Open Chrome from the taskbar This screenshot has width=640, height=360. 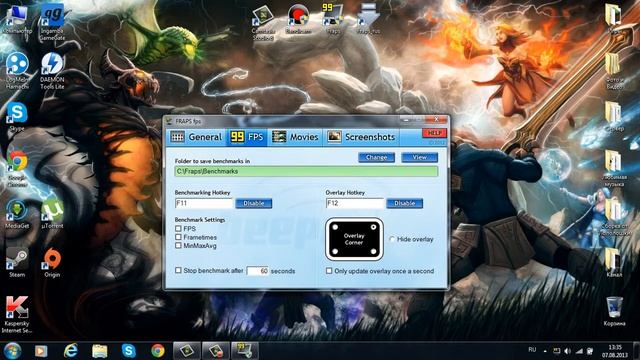[x=158, y=351]
